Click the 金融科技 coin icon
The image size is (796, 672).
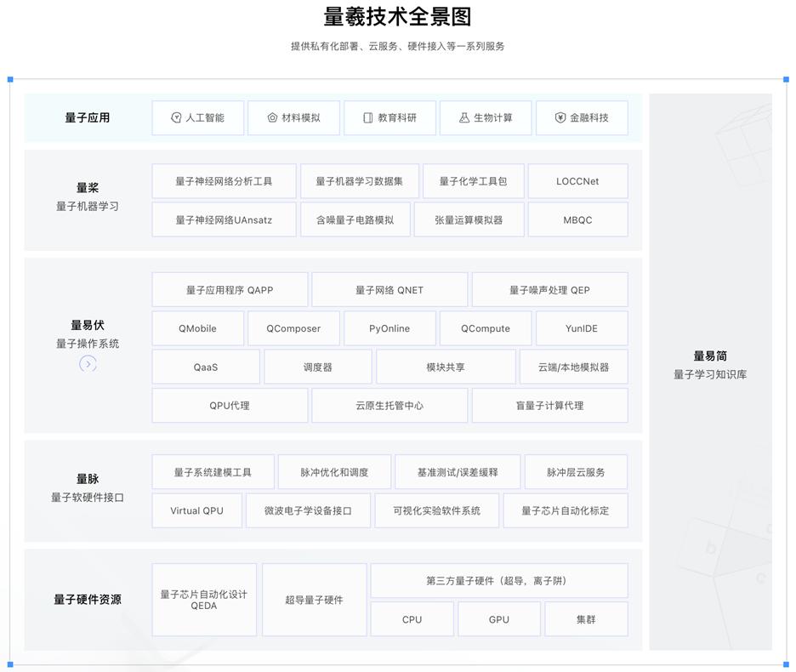[560, 117]
